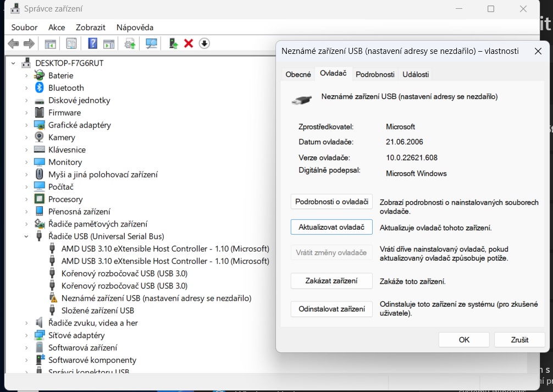Expand the Síťové adaptéry category
This screenshot has width=553, height=392.
(26, 335)
